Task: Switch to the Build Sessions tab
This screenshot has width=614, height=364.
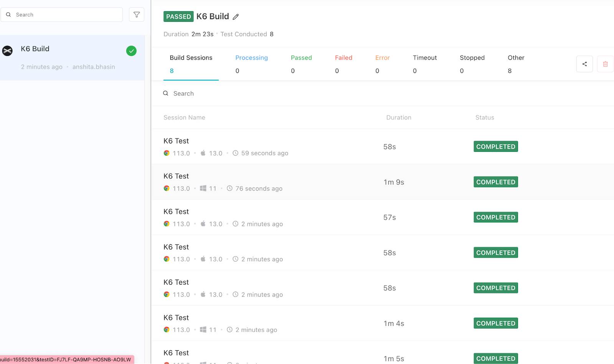Action: [191, 64]
